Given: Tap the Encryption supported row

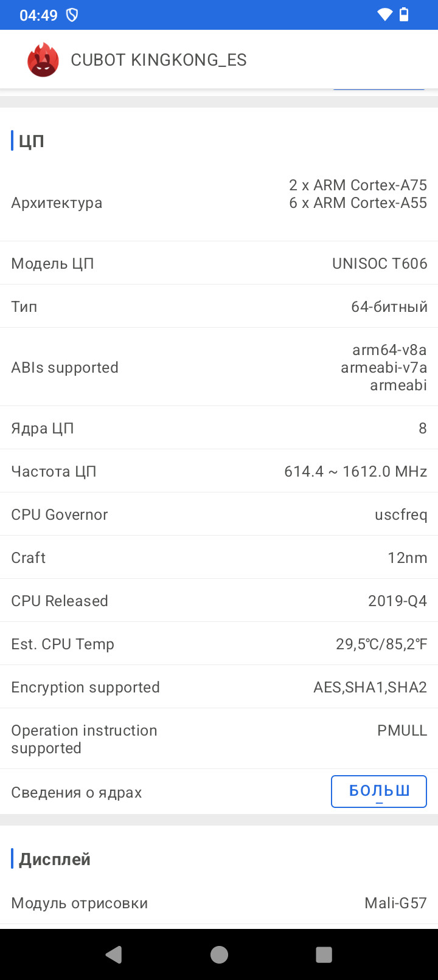Looking at the screenshot, I should tap(219, 687).
